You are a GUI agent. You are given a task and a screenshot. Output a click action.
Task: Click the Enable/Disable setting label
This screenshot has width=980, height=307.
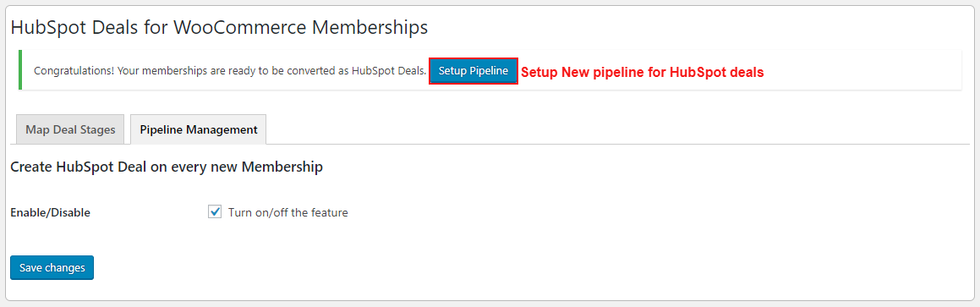tap(51, 212)
